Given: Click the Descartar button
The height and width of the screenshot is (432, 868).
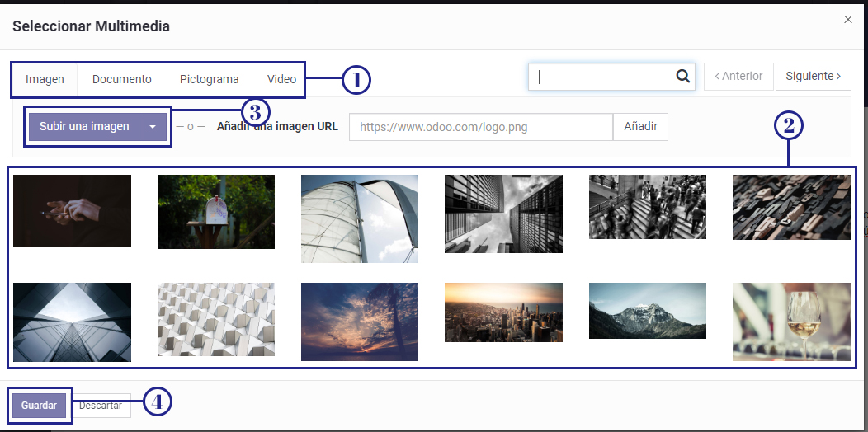Looking at the screenshot, I should pos(101,406).
